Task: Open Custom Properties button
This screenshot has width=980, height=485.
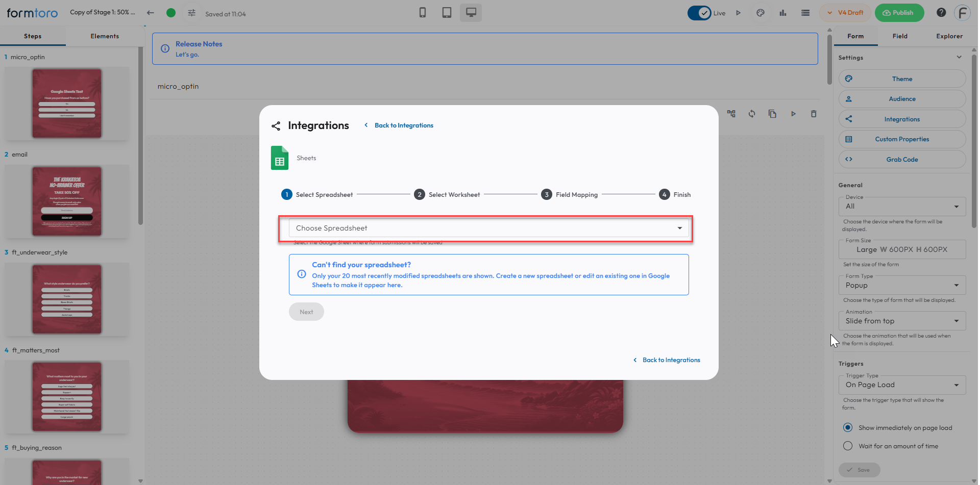Action: coord(902,139)
